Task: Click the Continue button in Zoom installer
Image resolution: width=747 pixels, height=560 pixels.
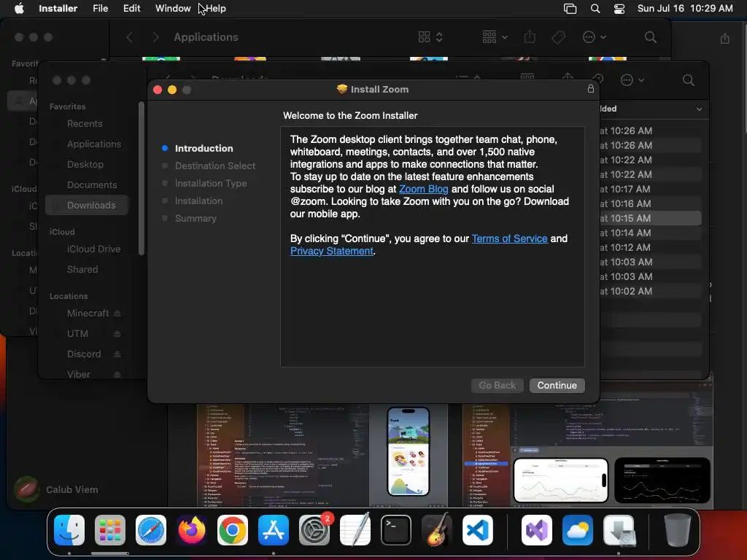Action: pos(557,385)
